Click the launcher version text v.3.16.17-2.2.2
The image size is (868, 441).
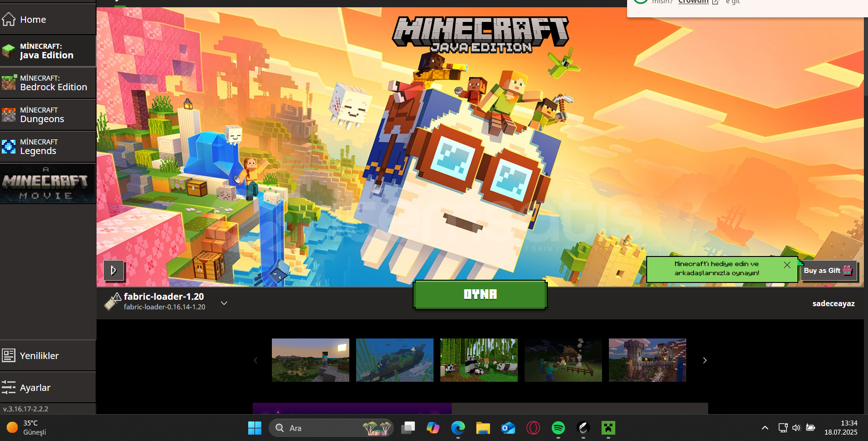pos(26,409)
